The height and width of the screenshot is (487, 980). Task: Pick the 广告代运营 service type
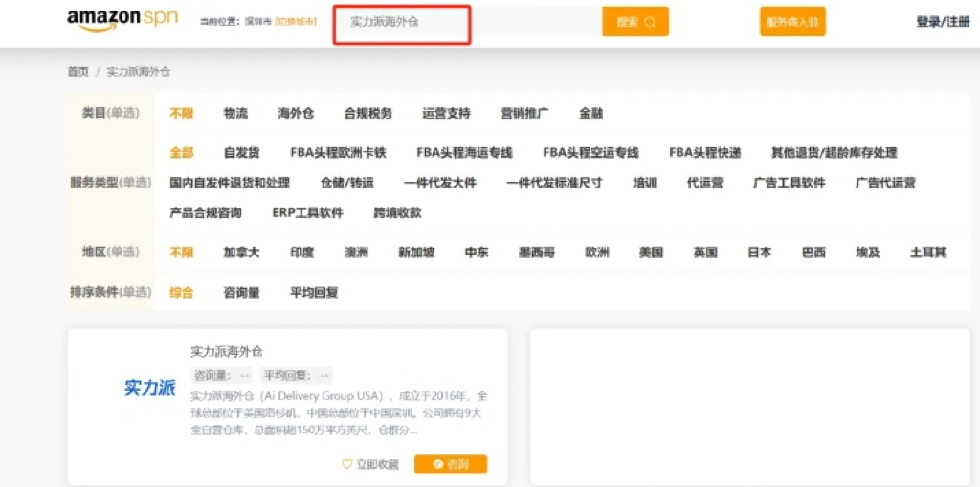[885, 183]
